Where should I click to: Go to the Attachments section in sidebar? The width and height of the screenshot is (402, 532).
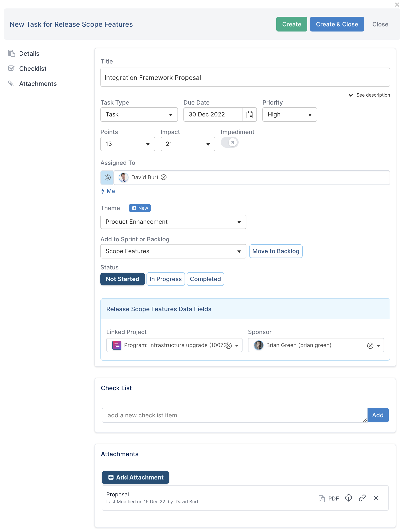(x=38, y=84)
